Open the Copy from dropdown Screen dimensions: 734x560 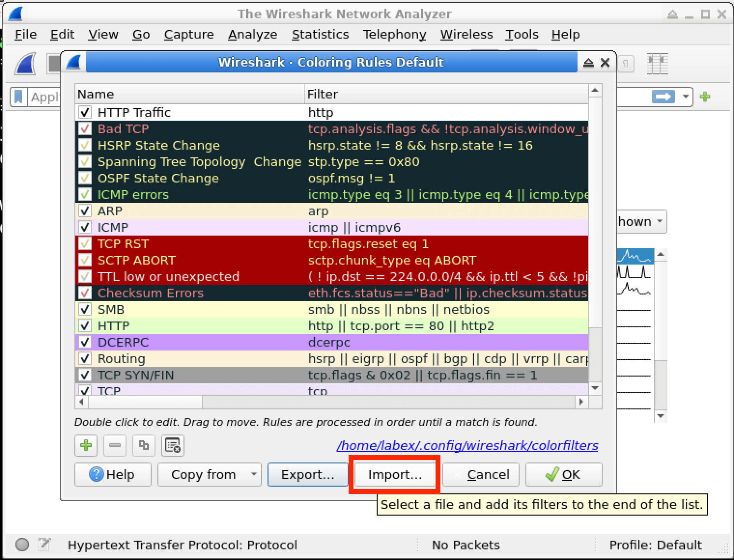click(209, 475)
